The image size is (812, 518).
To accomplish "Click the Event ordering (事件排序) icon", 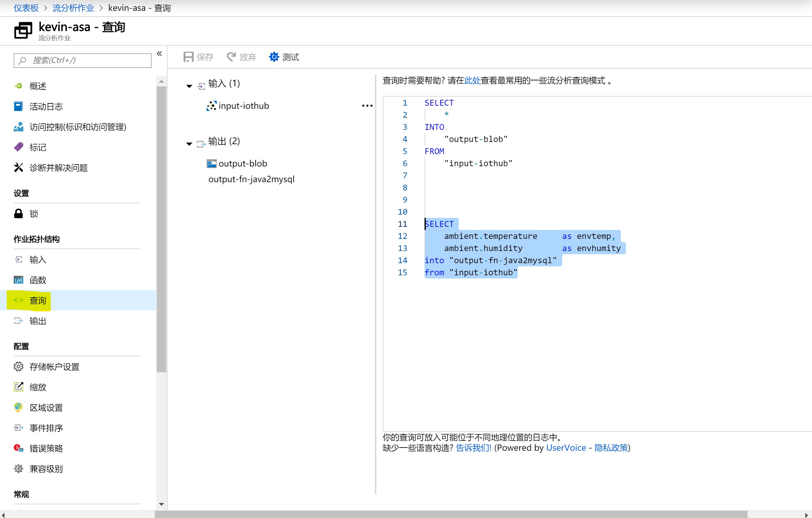I will click(19, 428).
